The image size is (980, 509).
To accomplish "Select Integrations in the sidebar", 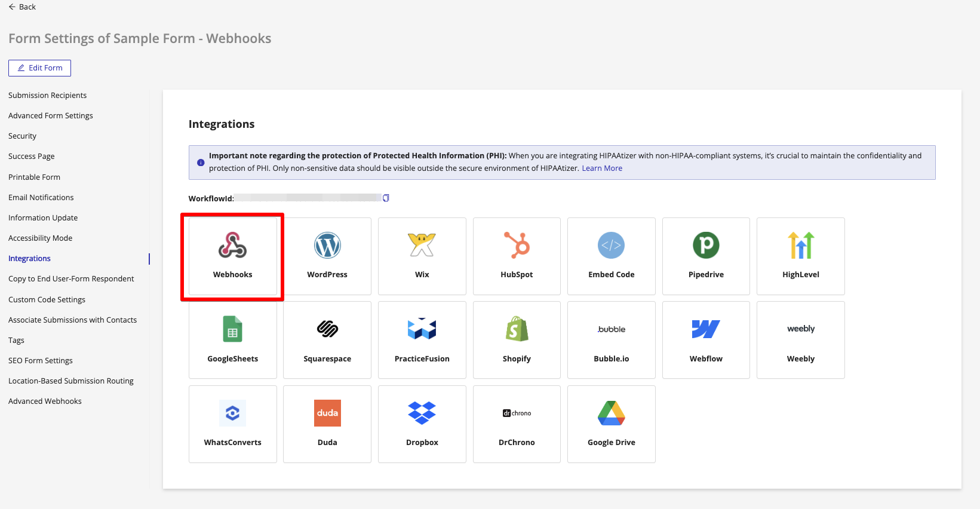I will click(30, 259).
